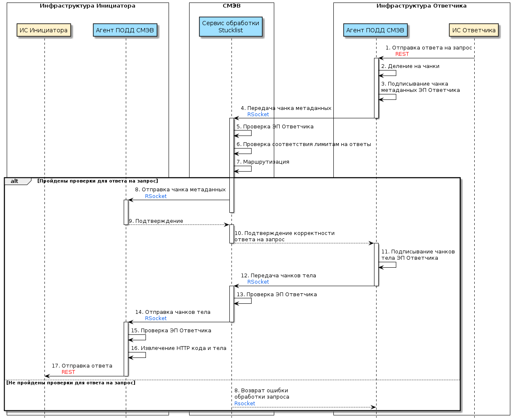Select step 17 "Отправка ответа" label
Image resolution: width=512 pixels, height=420 pixels.
pyautogui.click(x=82, y=366)
